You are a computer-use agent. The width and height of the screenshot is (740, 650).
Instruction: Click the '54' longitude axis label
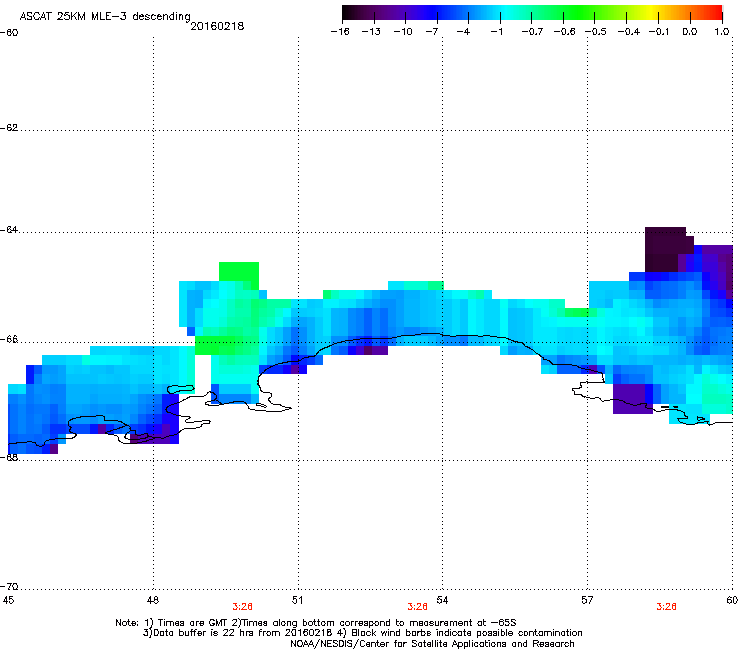pos(442,600)
